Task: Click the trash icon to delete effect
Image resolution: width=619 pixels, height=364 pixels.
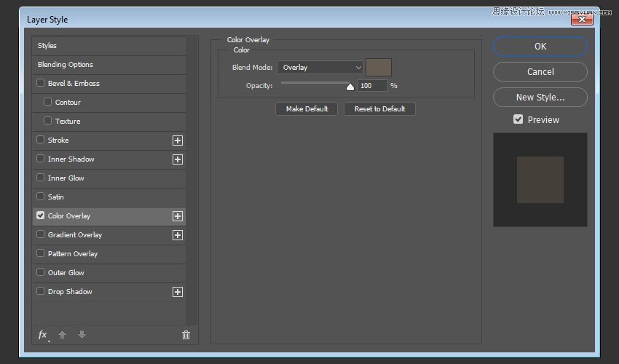Action: coord(186,335)
